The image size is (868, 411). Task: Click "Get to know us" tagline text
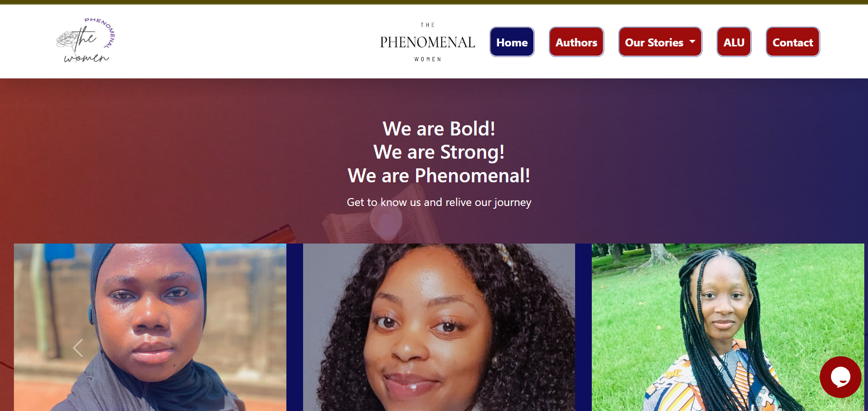click(439, 202)
